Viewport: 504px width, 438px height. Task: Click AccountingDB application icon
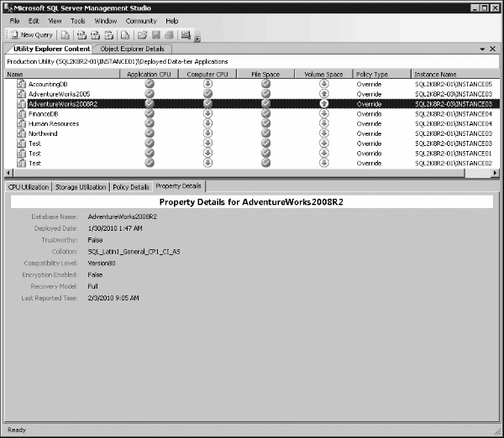coord(22,84)
